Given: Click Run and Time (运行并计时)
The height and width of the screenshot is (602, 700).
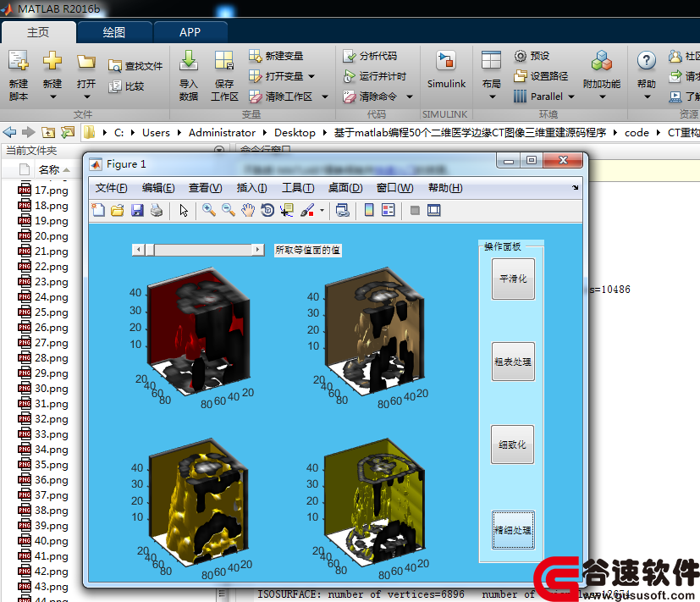Looking at the screenshot, I should pos(375,76).
